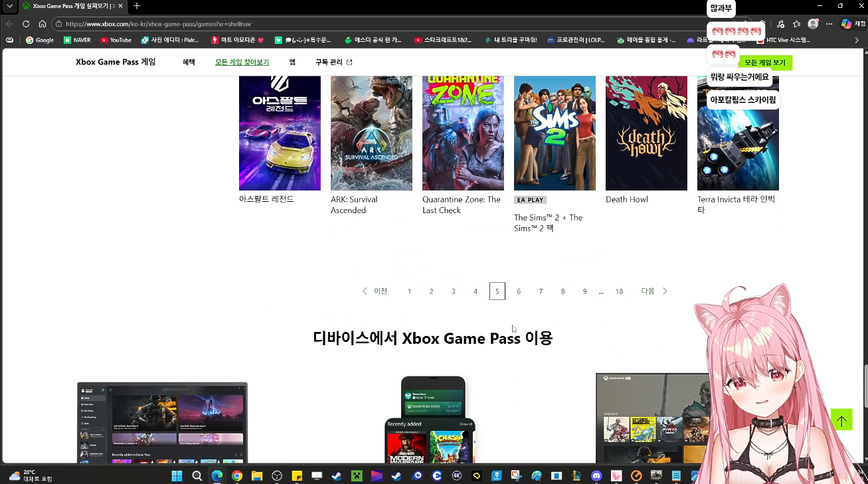
Task: Click the address bar URL field
Action: [398, 24]
